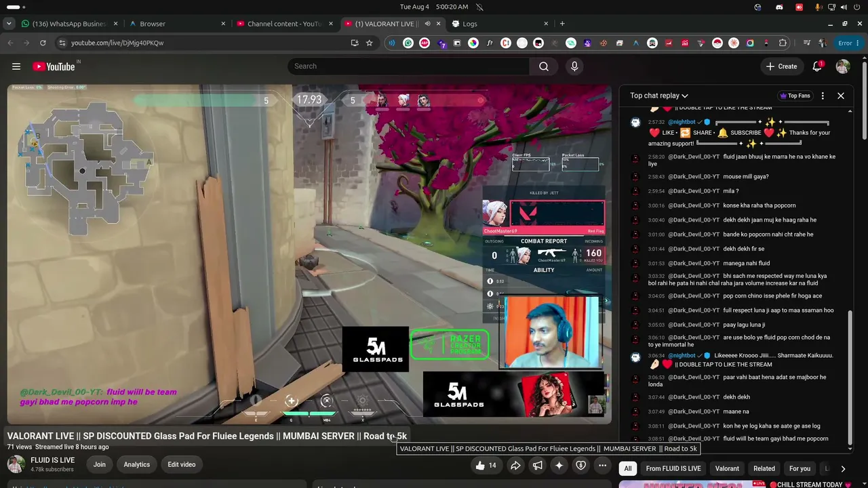868x488 pixels.
Task: Click the FLUID IS LIVE channel name
Action: click(x=52, y=460)
